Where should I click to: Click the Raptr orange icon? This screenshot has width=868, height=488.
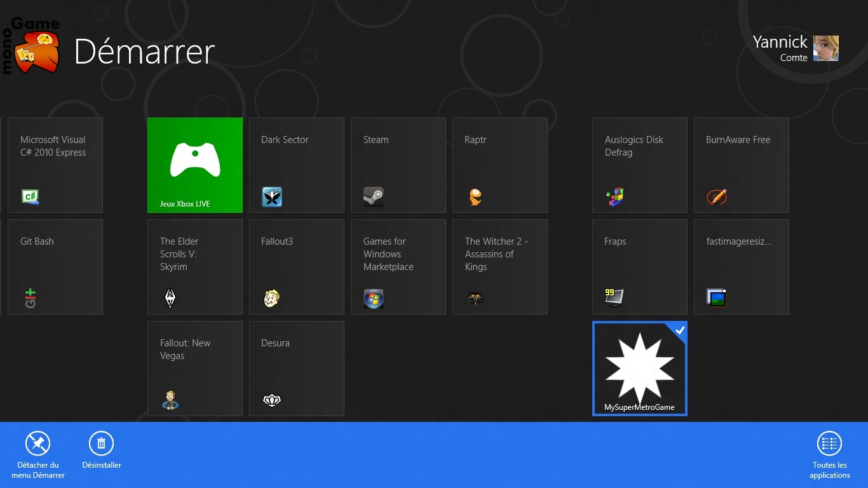[475, 197]
